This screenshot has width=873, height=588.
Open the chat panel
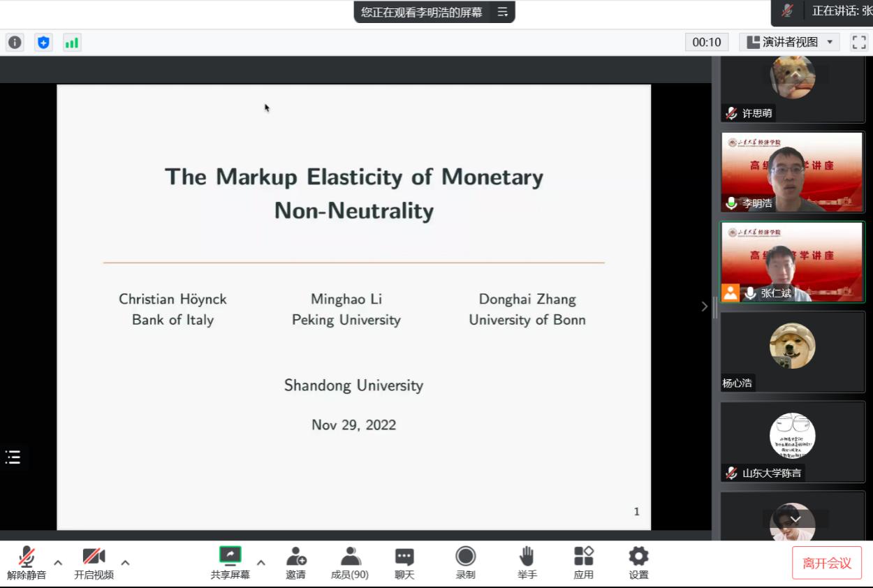[x=404, y=562]
